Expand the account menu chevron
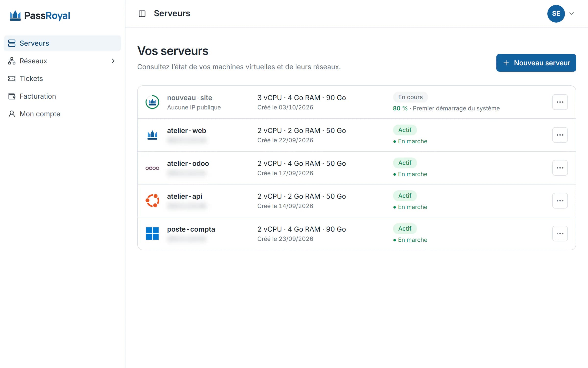The image size is (588, 368). (572, 13)
